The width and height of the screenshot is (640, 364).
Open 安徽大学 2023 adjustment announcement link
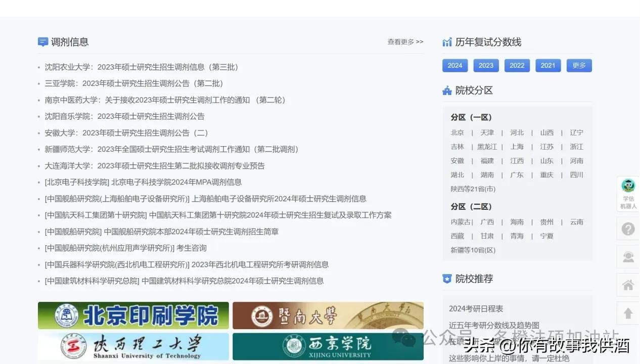point(127,133)
